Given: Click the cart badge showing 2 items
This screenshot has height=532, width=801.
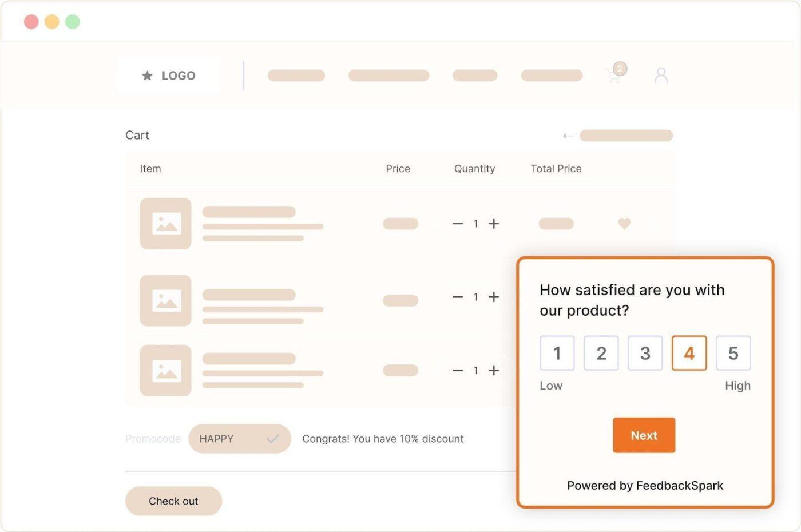Looking at the screenshot, I should tap(620, 69).
